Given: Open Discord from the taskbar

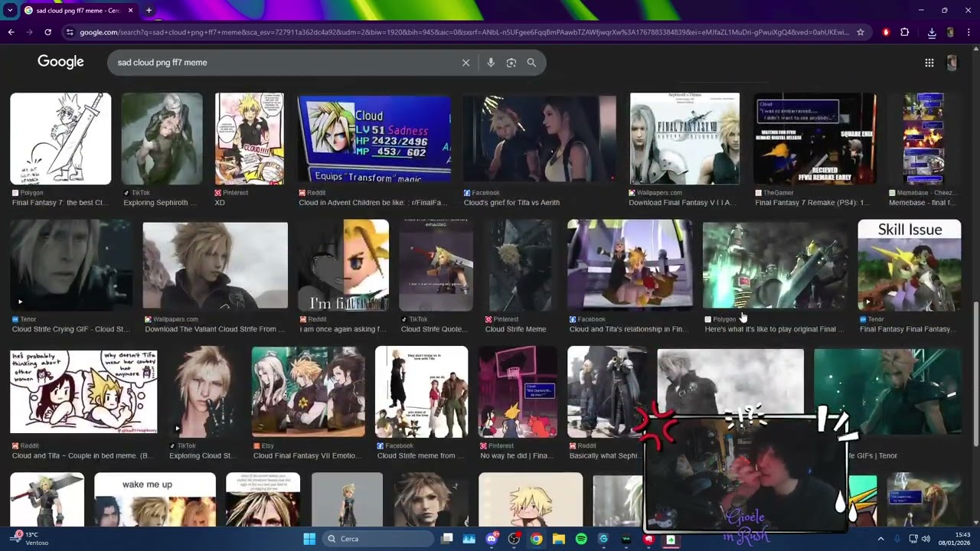Looking at the screenshot, I should pyautogui.click(x=492, y=539).
